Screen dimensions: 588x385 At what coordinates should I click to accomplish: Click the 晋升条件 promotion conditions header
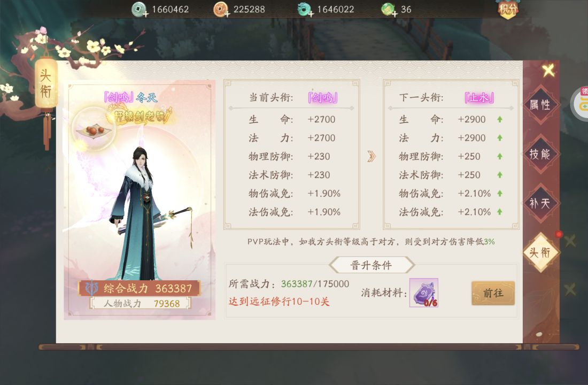372,265
